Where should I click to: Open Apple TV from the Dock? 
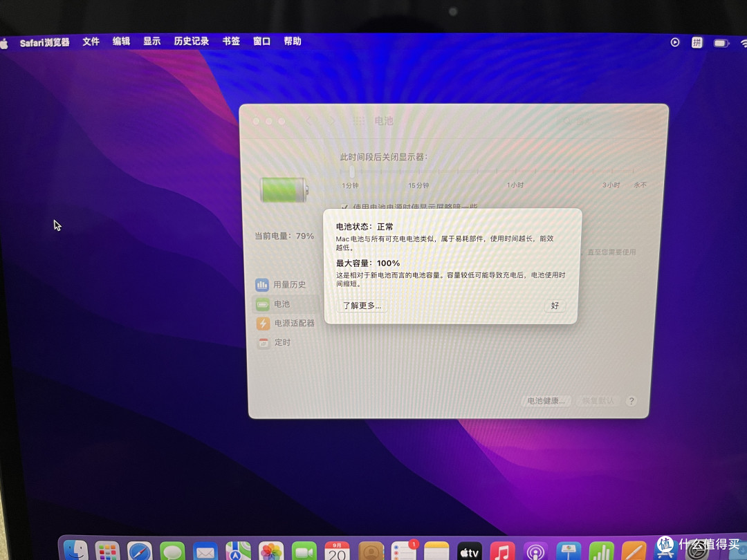click(x=469, y=552)
